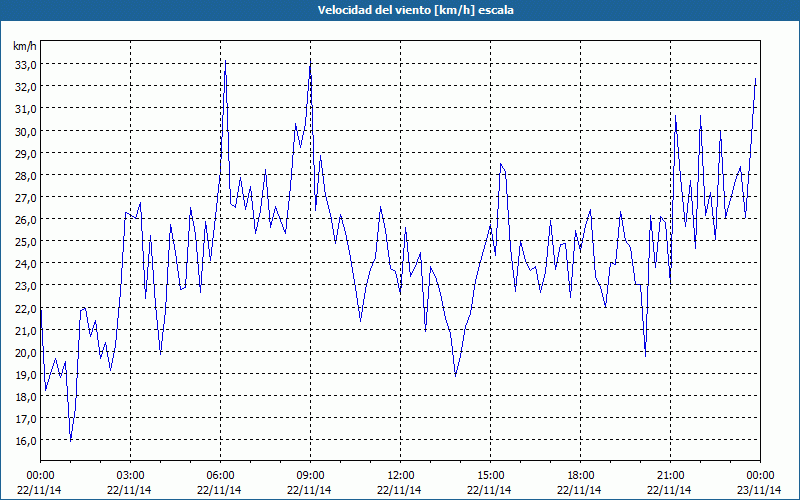Screen dimensions: 800x500
Task: Click the 29,0 y-axis value
Action: [26, 153]
